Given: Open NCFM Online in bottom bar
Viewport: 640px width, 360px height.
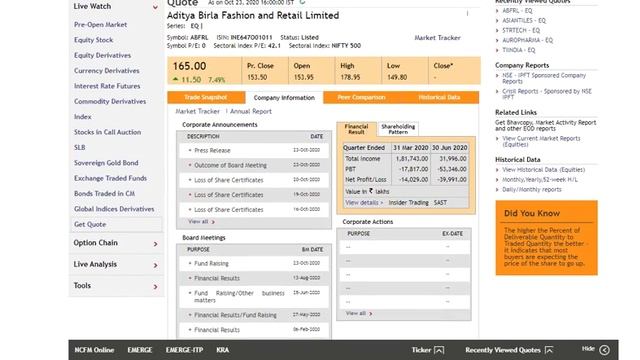Looking at the screenshot, I should (94, 350).
